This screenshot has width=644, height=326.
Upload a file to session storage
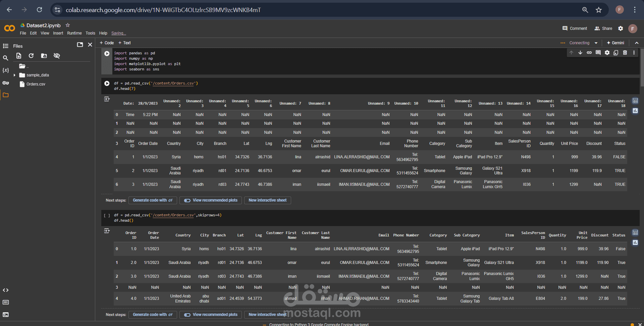[19, 56]
